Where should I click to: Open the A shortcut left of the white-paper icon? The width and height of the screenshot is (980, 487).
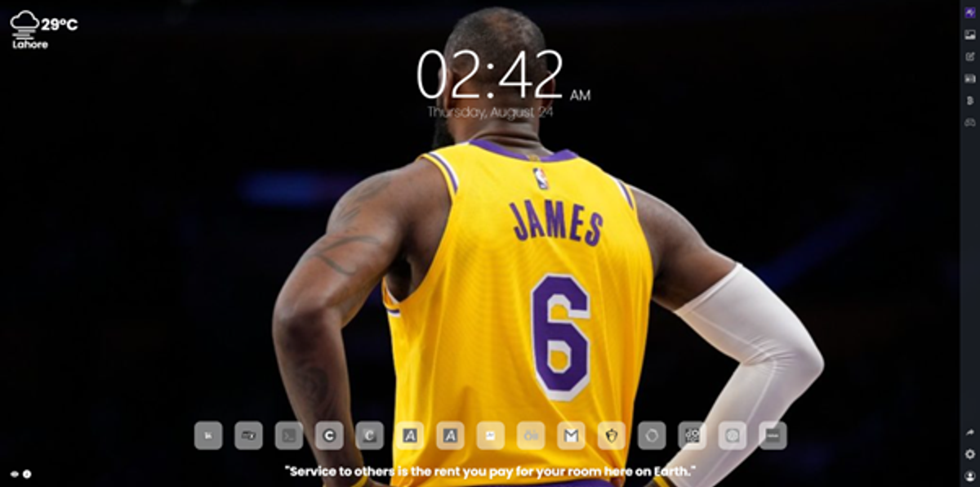[x=450, y=436]
